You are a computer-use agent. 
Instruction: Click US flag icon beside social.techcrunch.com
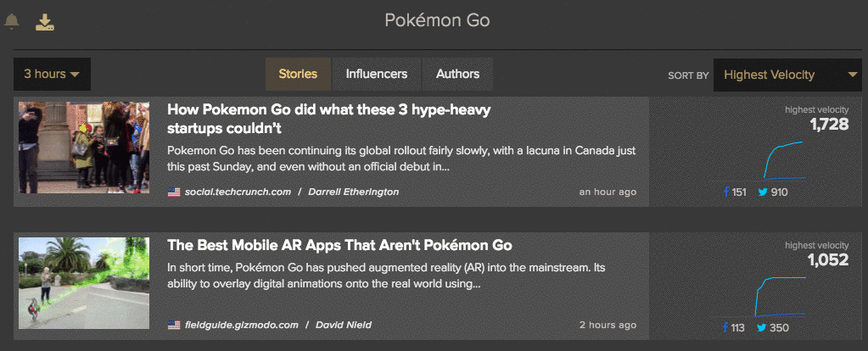[x=174, y=192]
